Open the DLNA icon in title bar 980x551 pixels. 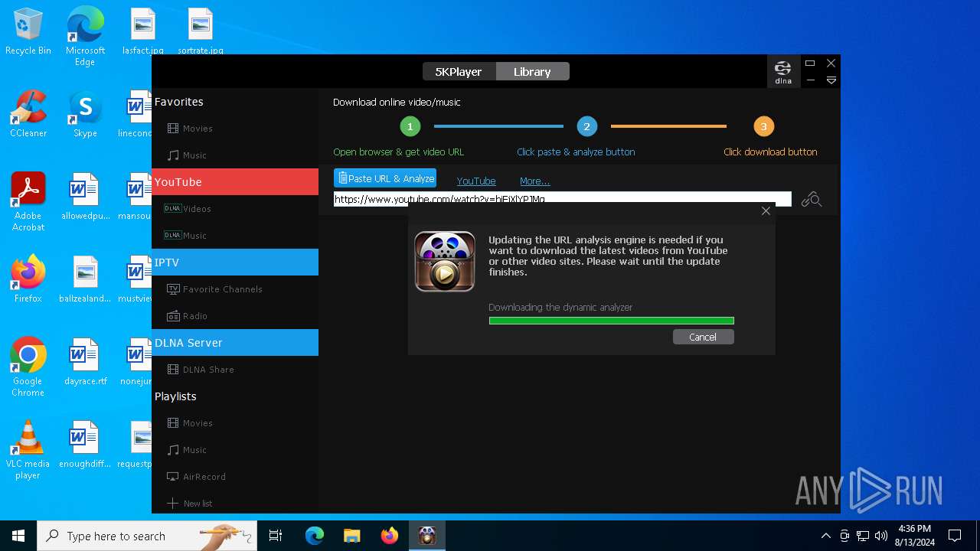pyautogui.click(x=783, y=72)
